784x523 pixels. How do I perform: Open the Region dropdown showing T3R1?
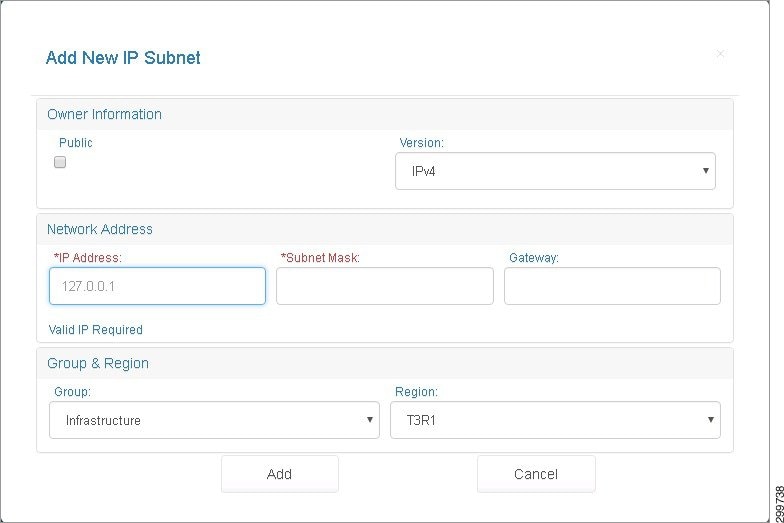(555, 420)
